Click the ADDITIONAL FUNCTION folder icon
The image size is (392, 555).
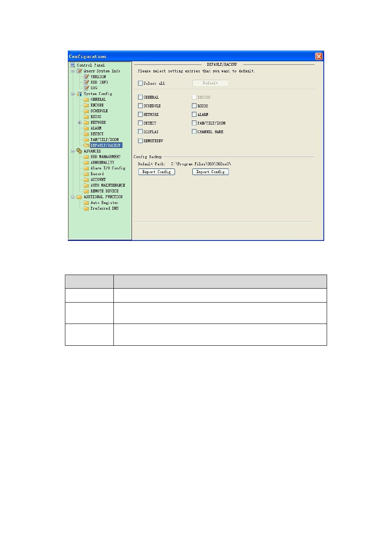[x=79, y=197]
